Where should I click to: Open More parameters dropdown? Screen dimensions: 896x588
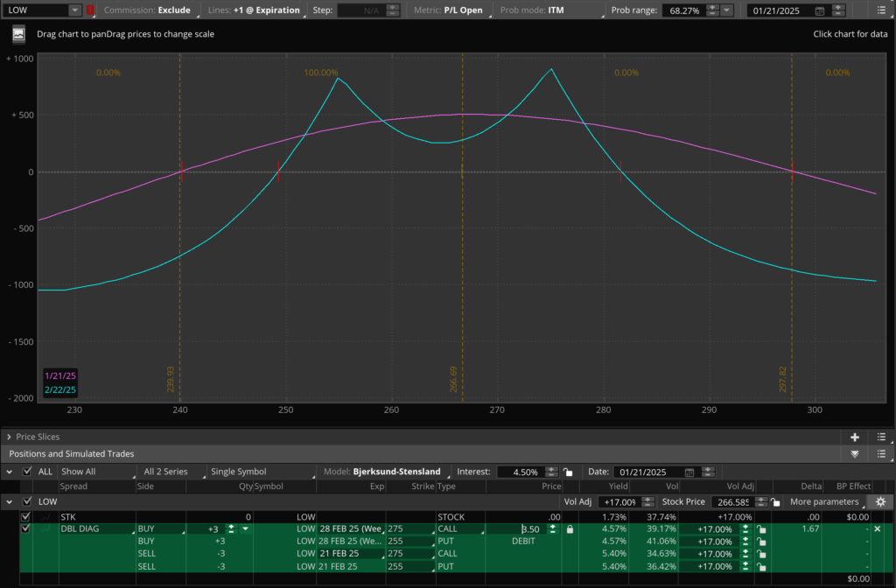(x=826, y=501)
